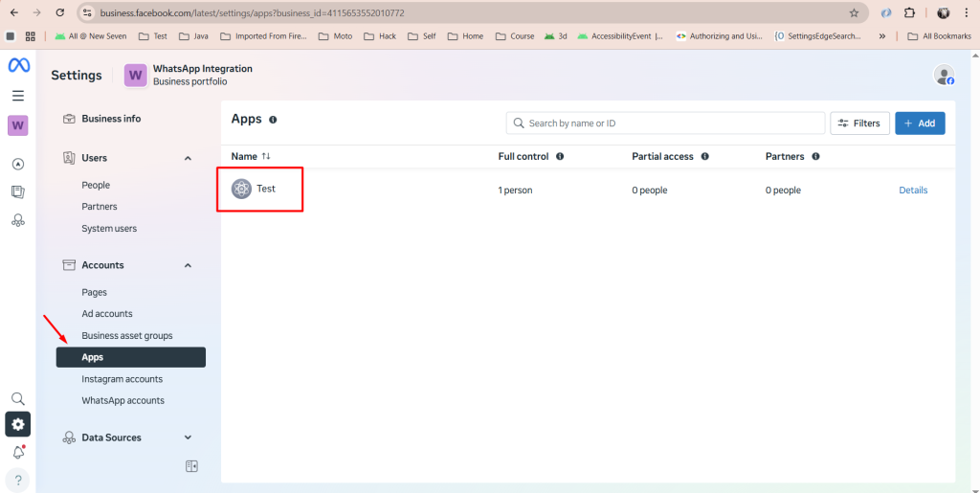Viewport: 980px width, 493px height.
Task: Click the Meta logo icon
Action: pyautogui.click(x=17, y=65)
